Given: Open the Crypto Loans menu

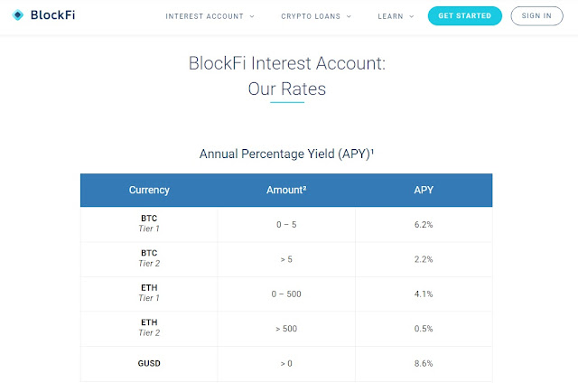Looking at the screenshot, I should click(x=311, y=16).
